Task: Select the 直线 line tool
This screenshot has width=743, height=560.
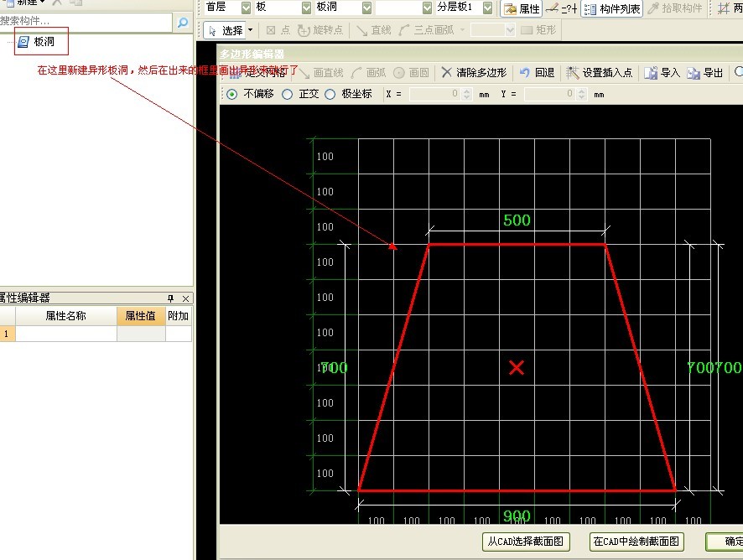Action: tap(374, 30)
